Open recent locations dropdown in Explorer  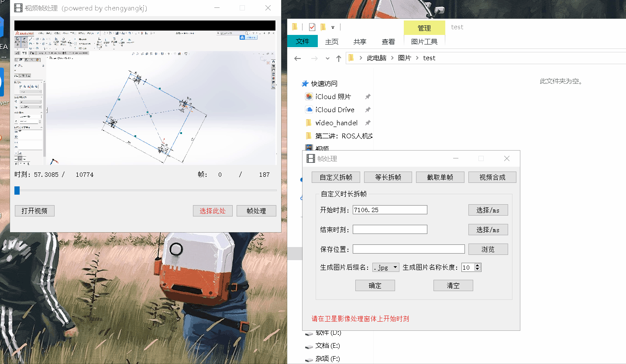coord(327,58)
